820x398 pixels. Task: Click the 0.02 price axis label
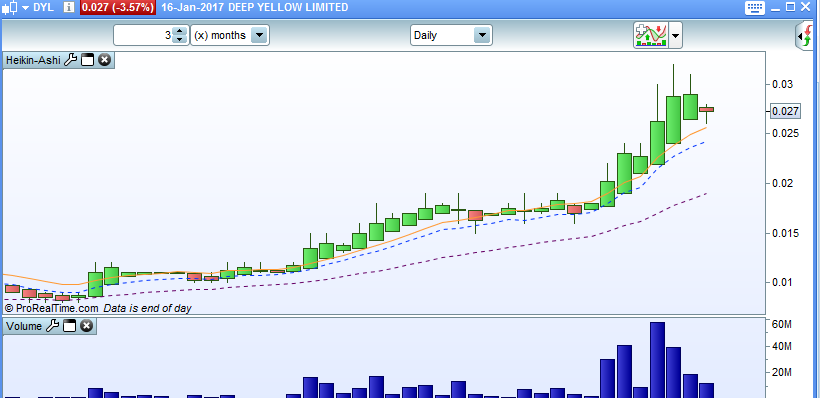click(x=782, y=183)
